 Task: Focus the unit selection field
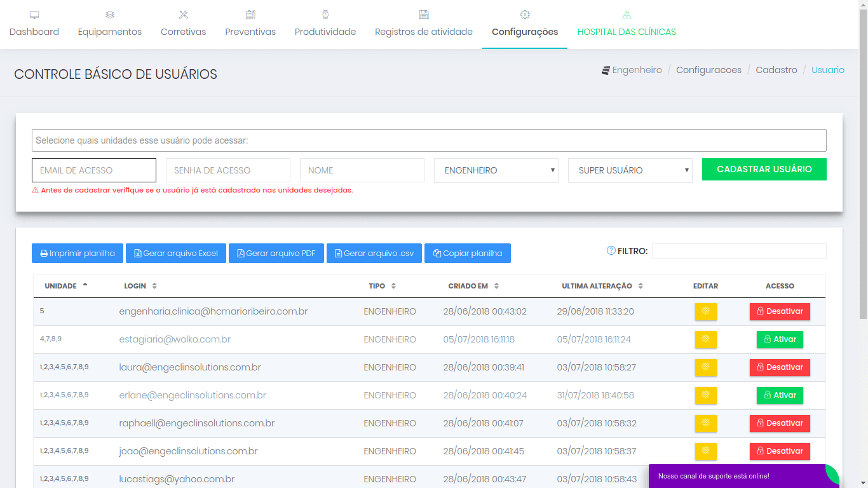click(429, 140)
